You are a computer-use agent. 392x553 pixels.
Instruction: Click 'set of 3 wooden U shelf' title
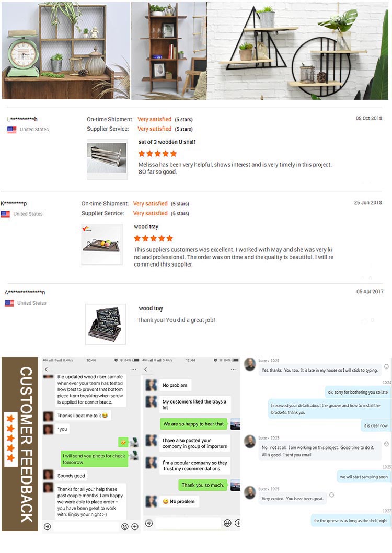click(x=167, y=142)
